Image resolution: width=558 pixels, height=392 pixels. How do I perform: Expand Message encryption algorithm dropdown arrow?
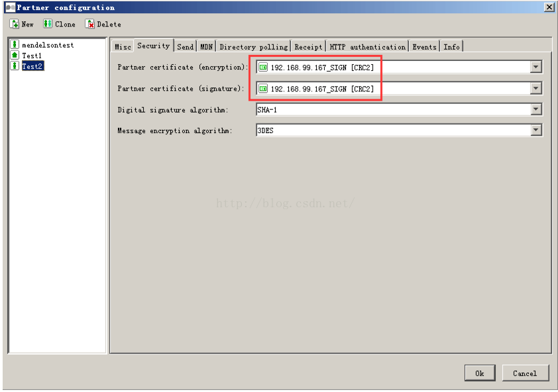click(x=535, y=130)
